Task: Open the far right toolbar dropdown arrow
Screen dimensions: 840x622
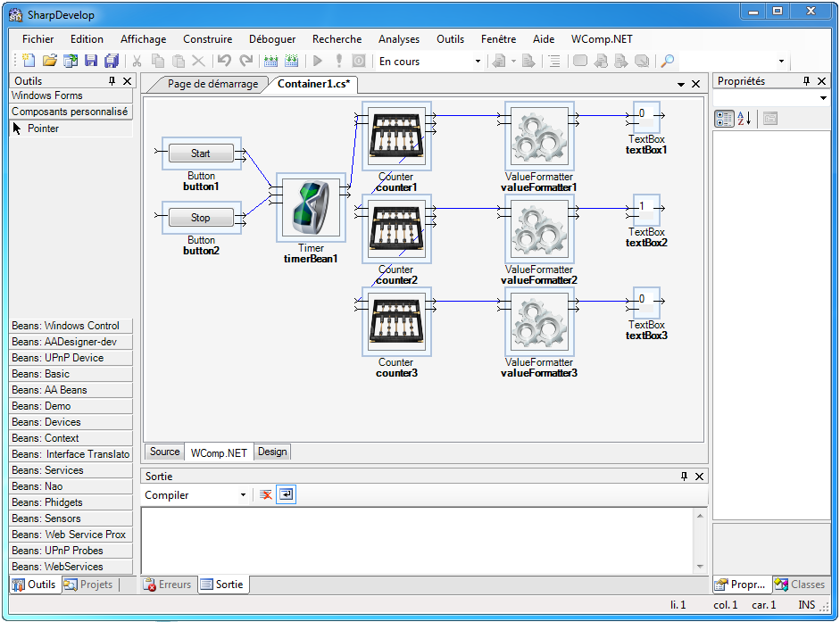Action: coord(782,61)
